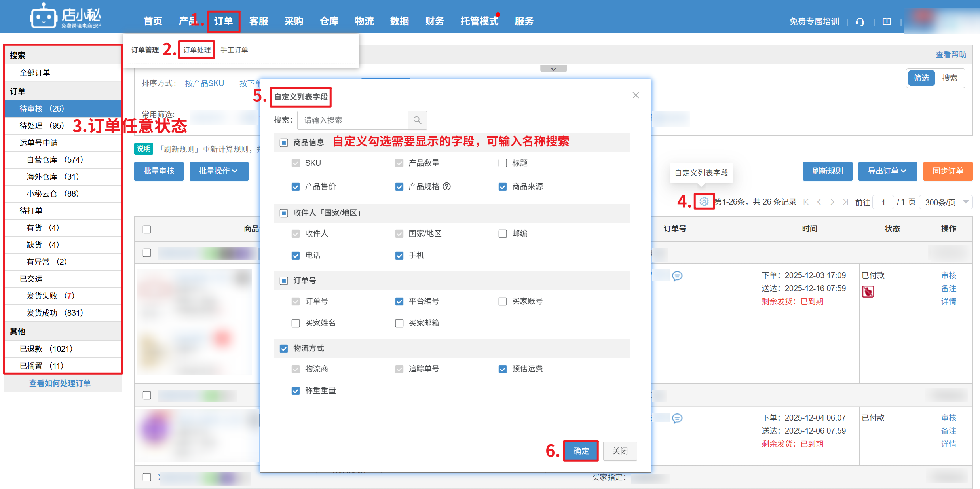This screenshot has width=980, height=489.
Task: Open the 批量操作 dropdown
Action: [x=218, y=171]
